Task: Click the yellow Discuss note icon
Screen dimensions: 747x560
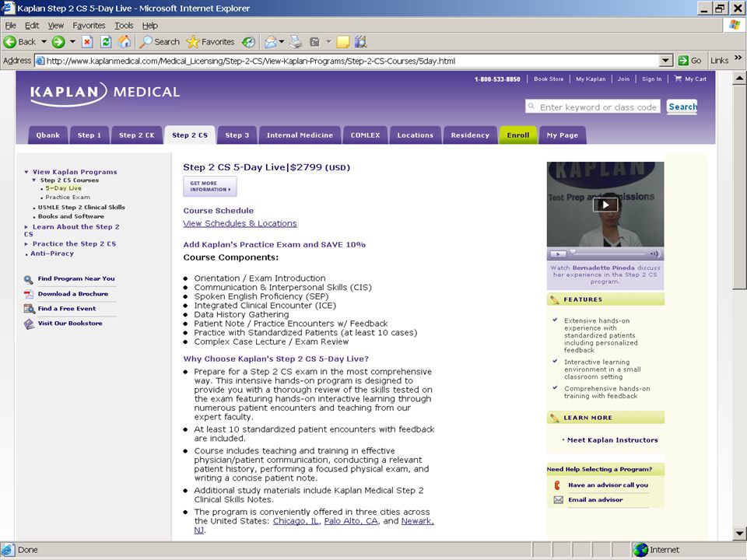Action: (343, 42)
